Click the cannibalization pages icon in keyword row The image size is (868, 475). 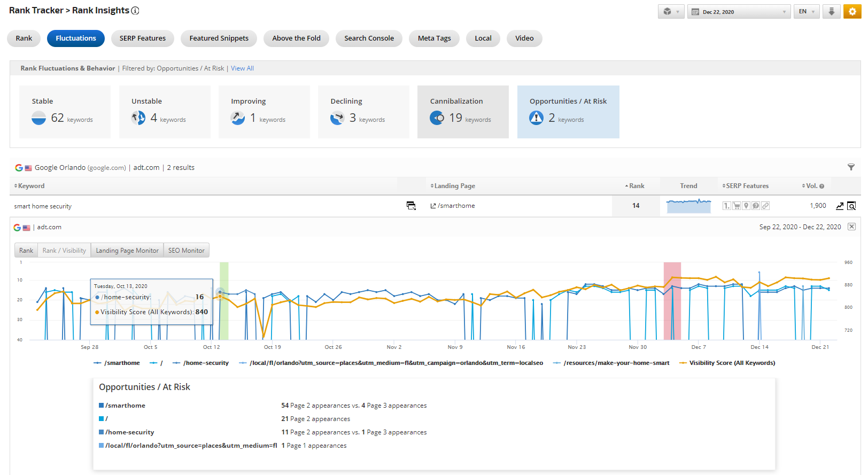(x=411, y=206)
